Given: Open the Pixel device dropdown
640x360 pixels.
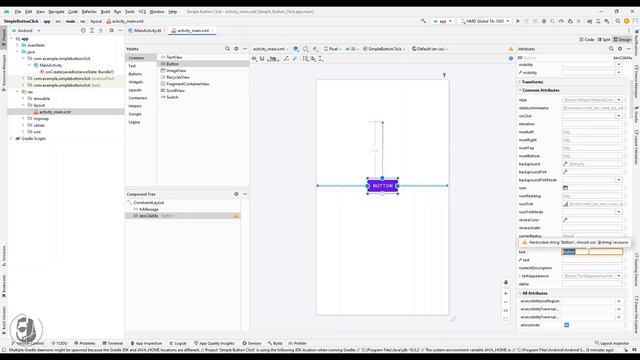Looking at the screenshot, I should coord(333,49).
